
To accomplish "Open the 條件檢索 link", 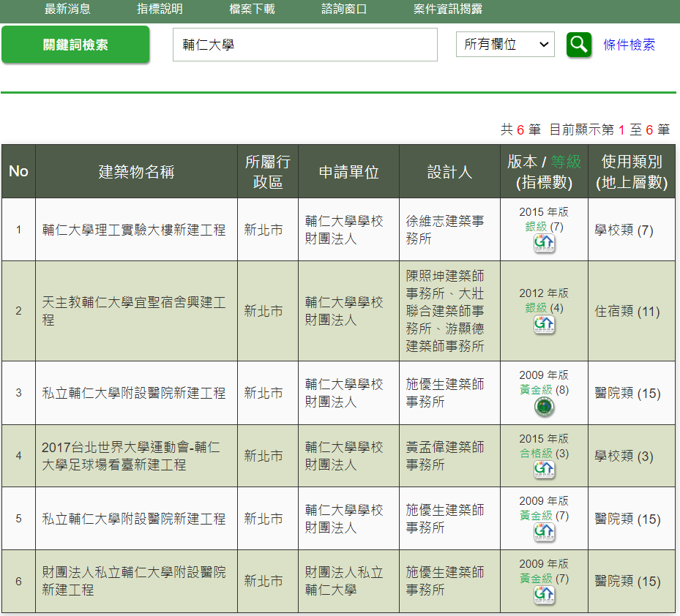I will click(x=629, y=45).
